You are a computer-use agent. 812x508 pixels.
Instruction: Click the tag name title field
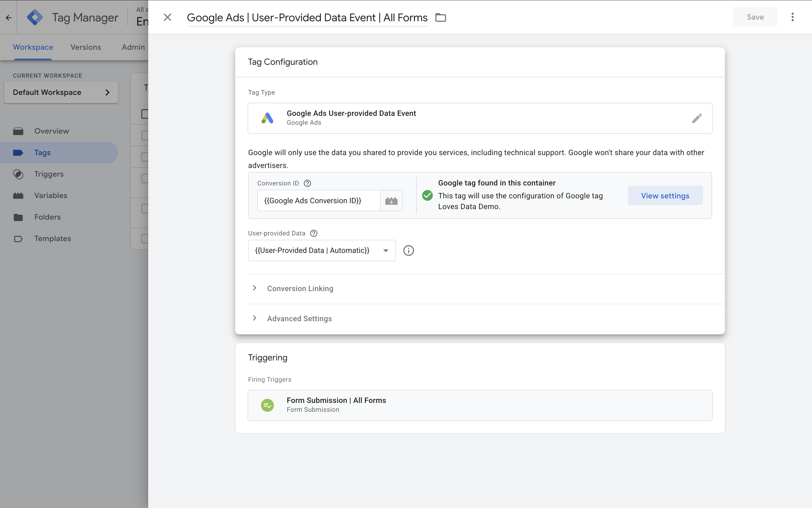pyautogui.click(x=307, y=17)
